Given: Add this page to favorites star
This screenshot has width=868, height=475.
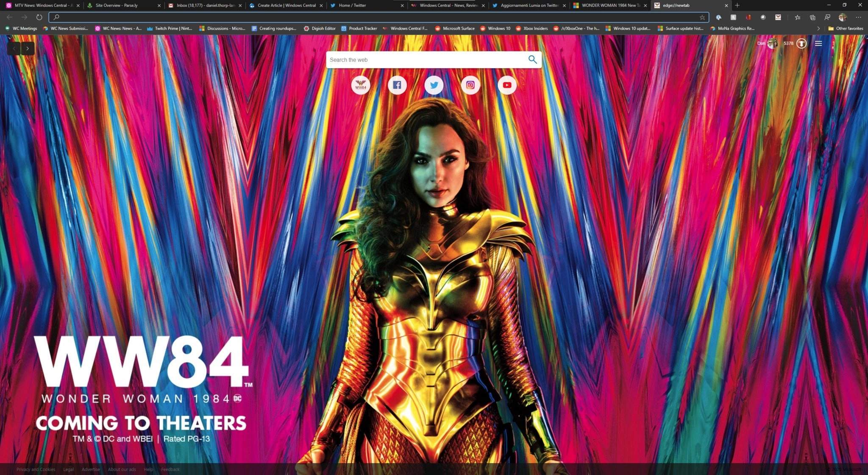Looking at the screenshot, I should 702,17.
